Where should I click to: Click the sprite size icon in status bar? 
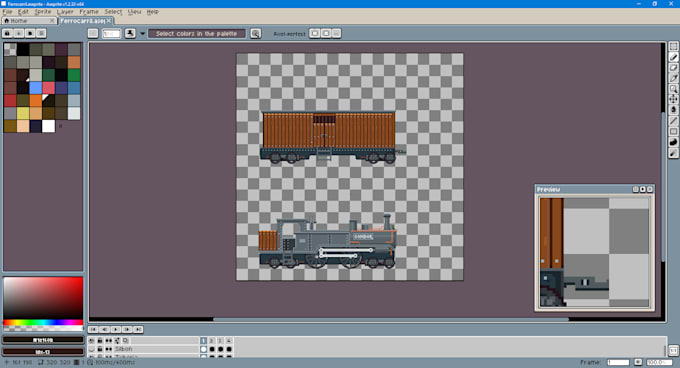point(40,362)
